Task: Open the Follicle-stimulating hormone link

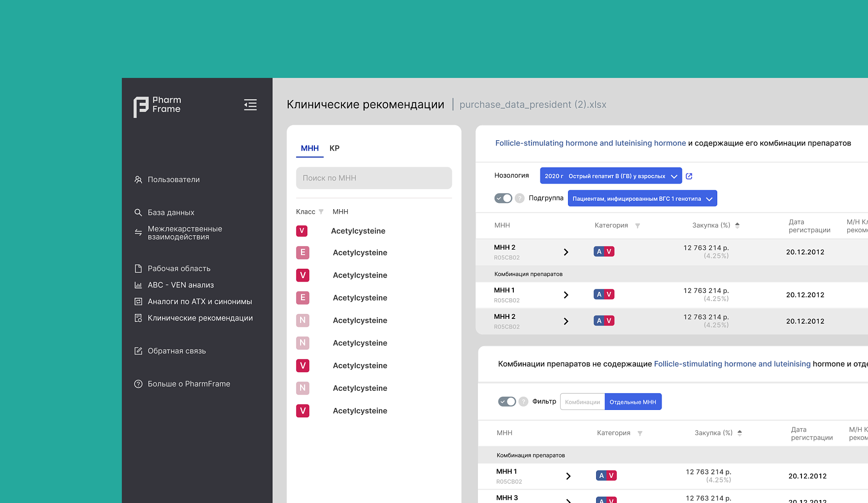Action: pyautogui.click(x=590, y=143)
